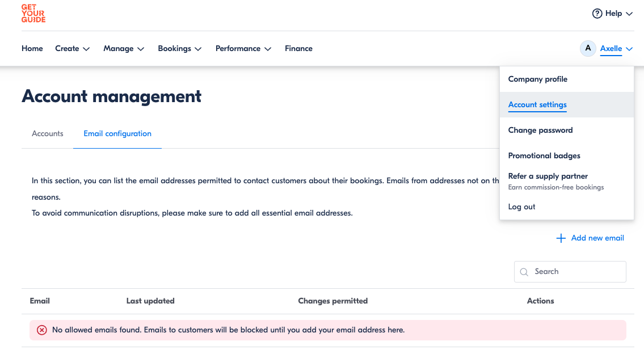The height and width of the screenshot is (354, 644).
Task: Select the Email configuration tab
Action: 117,134
